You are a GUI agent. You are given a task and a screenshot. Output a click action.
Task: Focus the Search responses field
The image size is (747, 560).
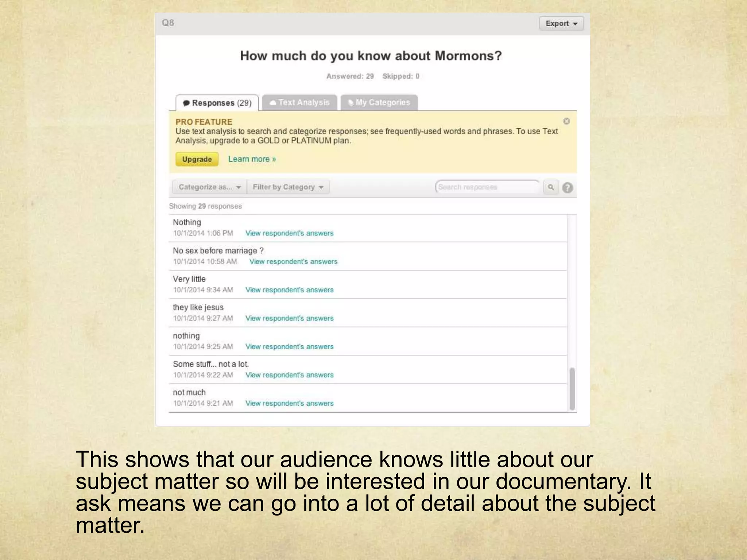point(487,187)
